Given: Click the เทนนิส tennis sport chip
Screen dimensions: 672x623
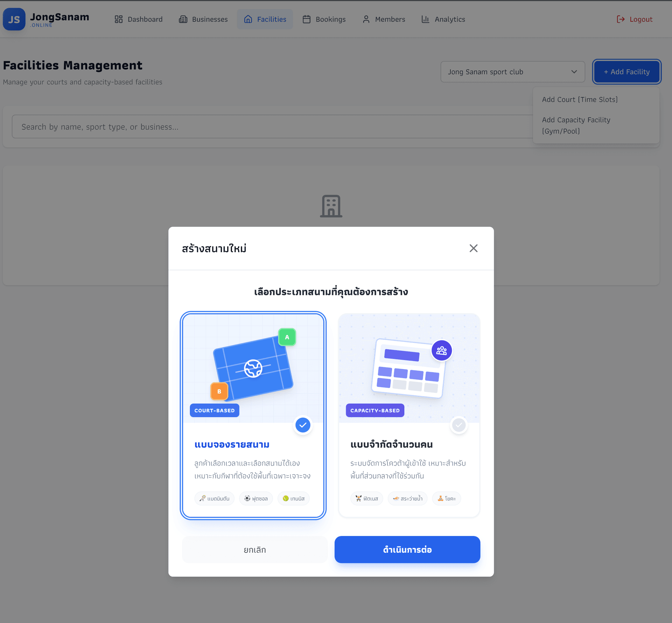Looking at the screenshot, I should [x=293, y=498].
